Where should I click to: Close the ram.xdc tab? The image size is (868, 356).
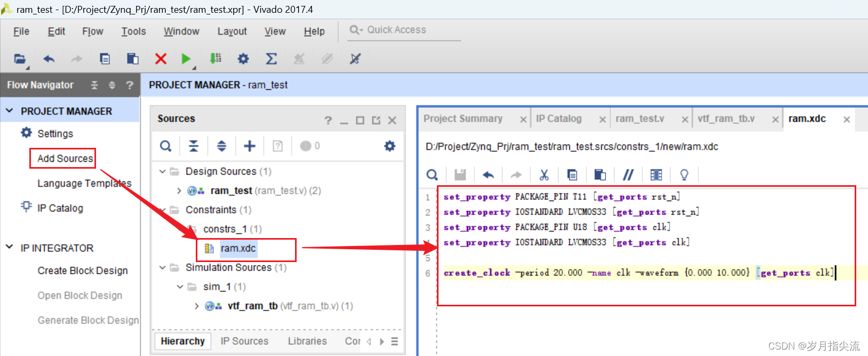click(x=847, y=120)
